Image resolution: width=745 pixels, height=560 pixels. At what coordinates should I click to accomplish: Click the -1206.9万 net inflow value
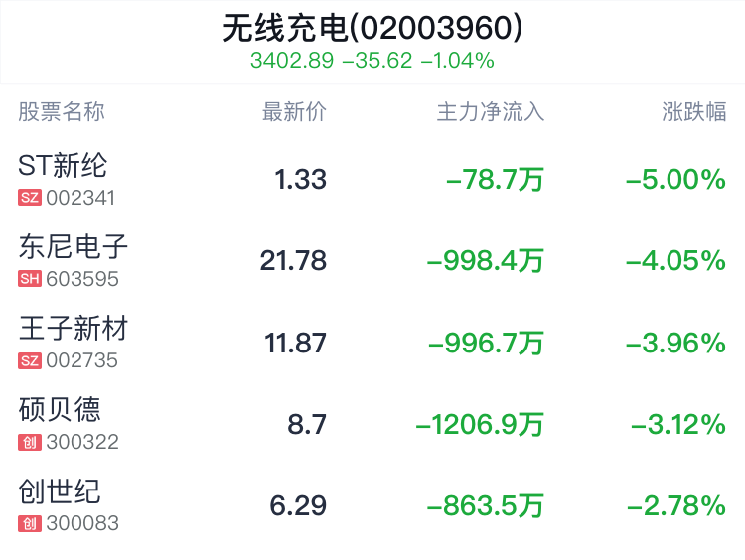[480, 425]
